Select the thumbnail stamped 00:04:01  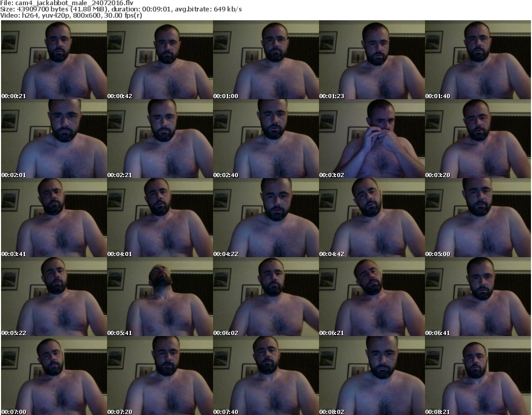click(160, 218)
